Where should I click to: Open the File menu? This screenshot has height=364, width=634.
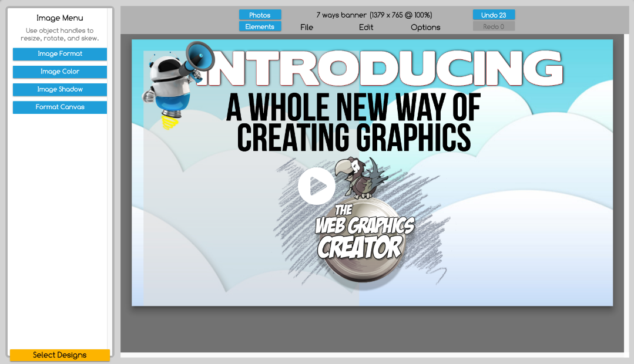click(306, 27)
